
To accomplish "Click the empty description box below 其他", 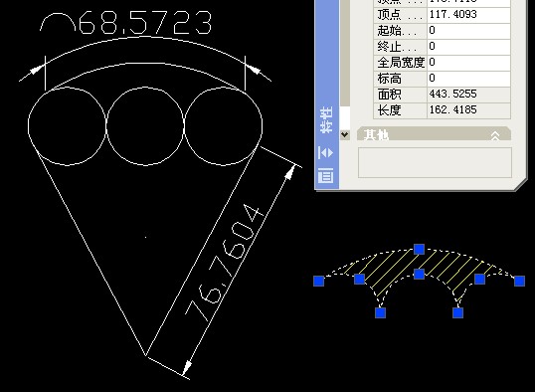I will 435,162.
